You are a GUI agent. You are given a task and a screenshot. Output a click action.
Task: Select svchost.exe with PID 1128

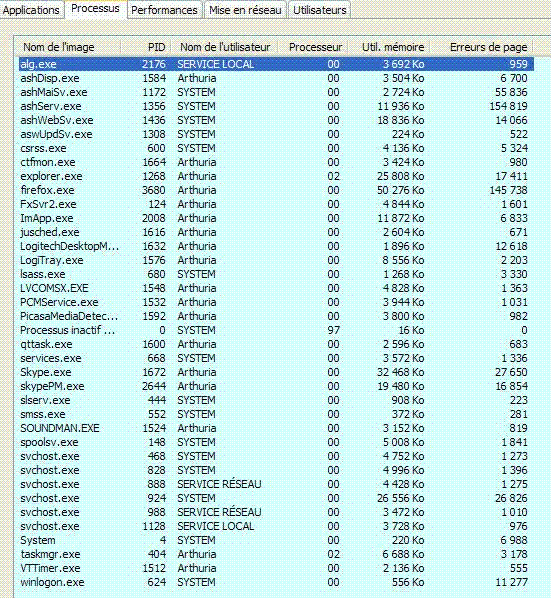pos(276,526)
